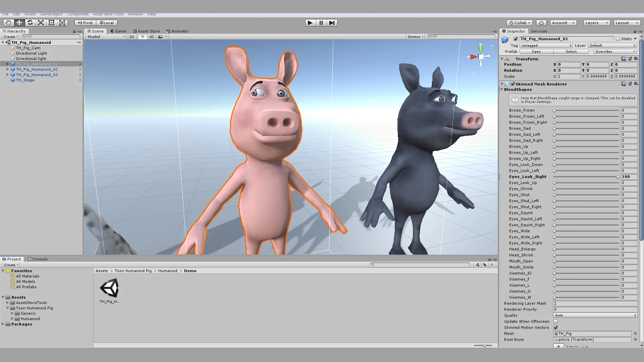Select TH_Pig_H scene asset thumbnail
This screenshot has width=644, height=362.
(109, 288)
